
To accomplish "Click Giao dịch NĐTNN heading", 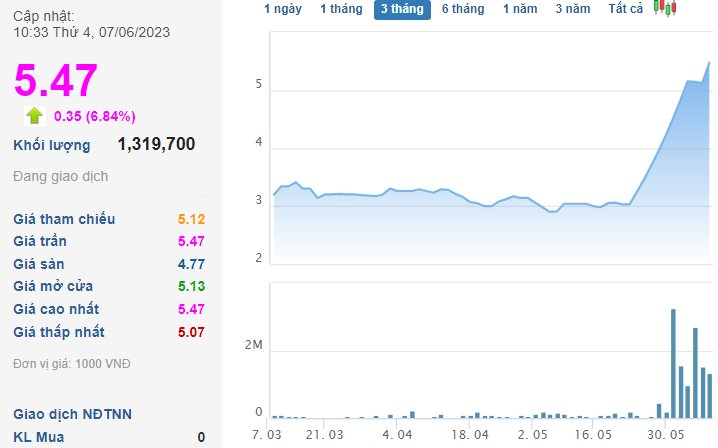I will (73, 414).
